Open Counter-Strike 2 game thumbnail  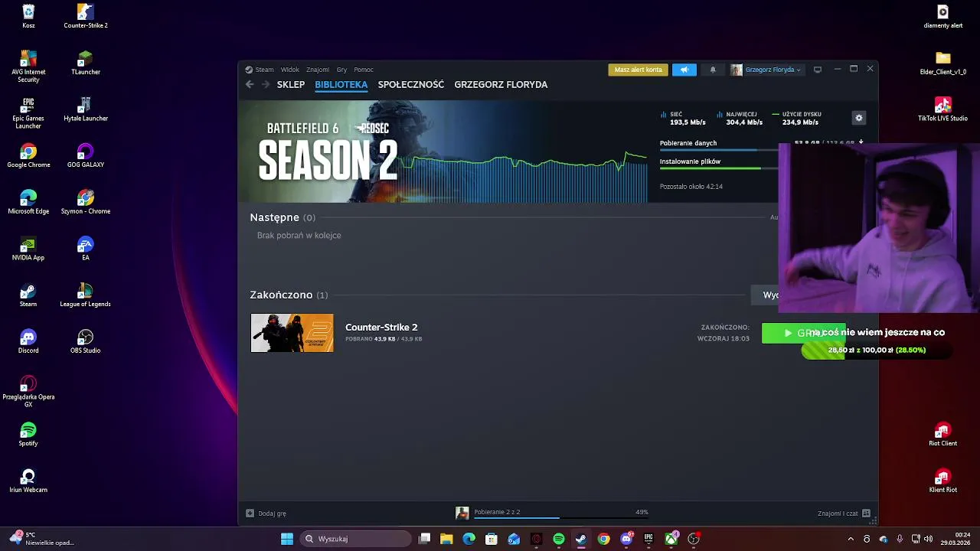pyautogui.click(x=292, y=333)
